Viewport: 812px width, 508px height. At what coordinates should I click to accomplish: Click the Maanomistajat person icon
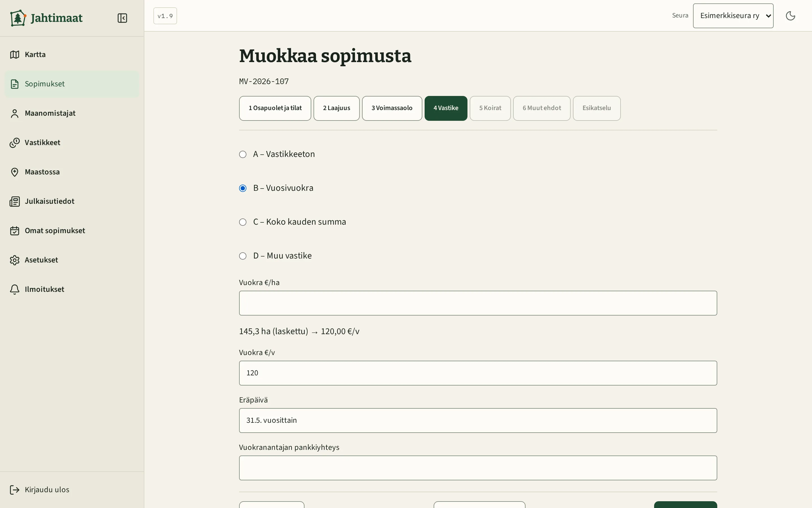[14, 113]
